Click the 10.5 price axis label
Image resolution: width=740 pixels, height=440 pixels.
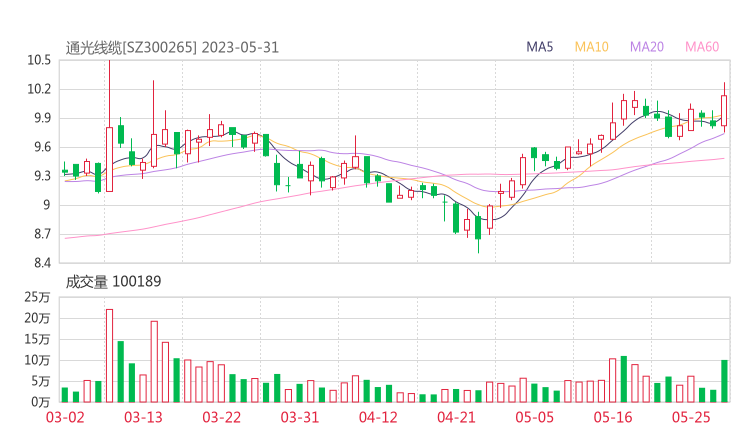coord(39,60)
